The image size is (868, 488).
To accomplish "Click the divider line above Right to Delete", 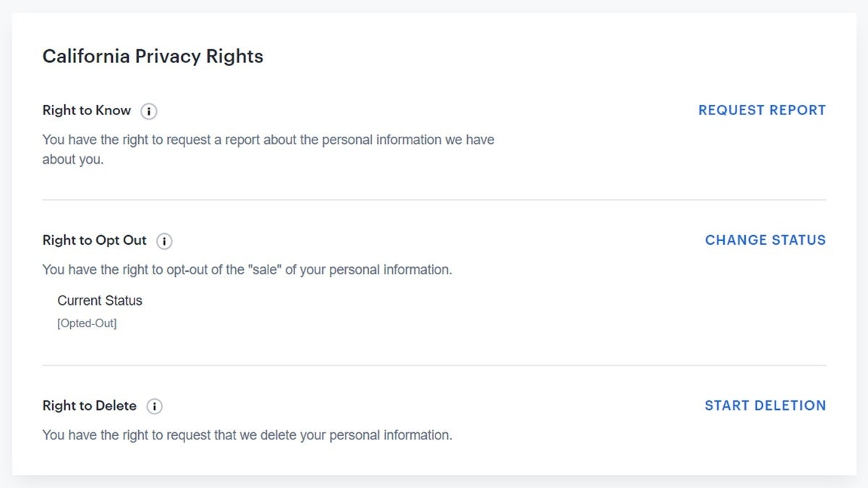I will tap(434, 365).
